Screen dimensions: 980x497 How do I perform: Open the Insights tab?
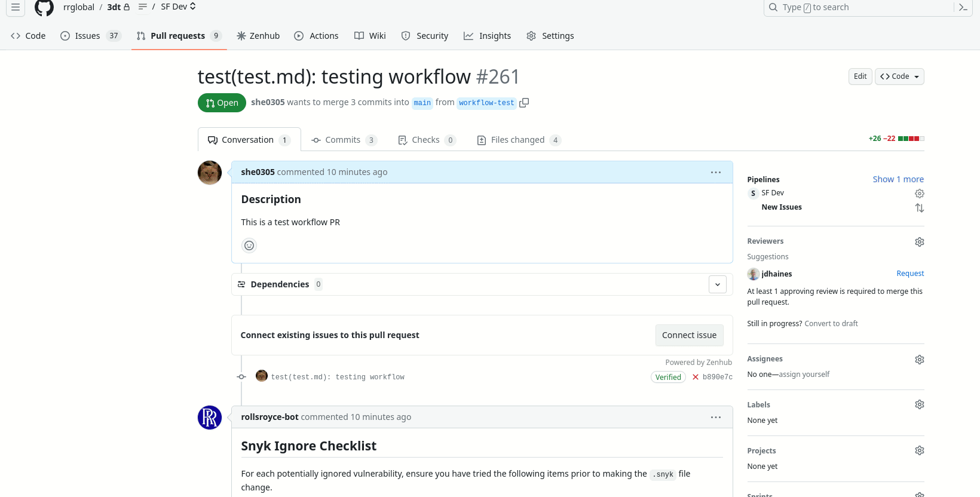tap(488, 36)
